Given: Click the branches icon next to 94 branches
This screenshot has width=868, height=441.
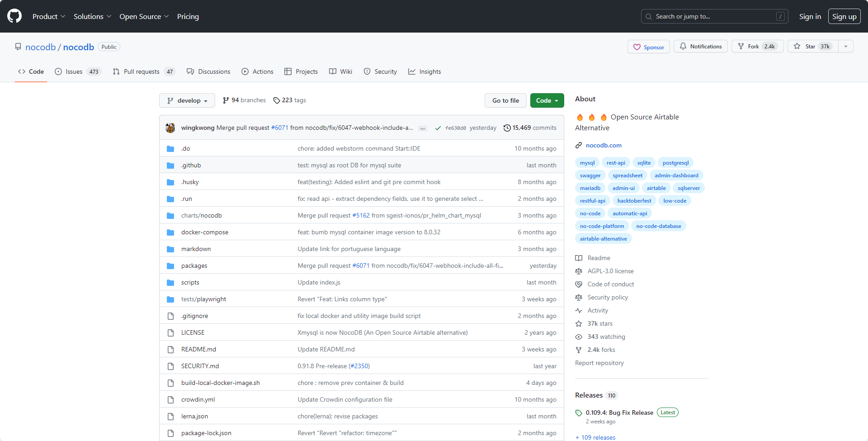Looking at the screenshot, I should (226, 100).
